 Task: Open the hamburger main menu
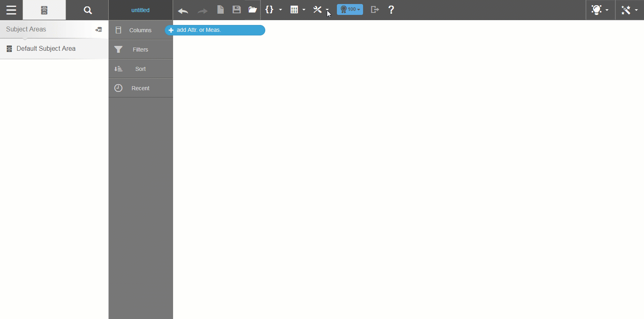click(x=11, y=10)
